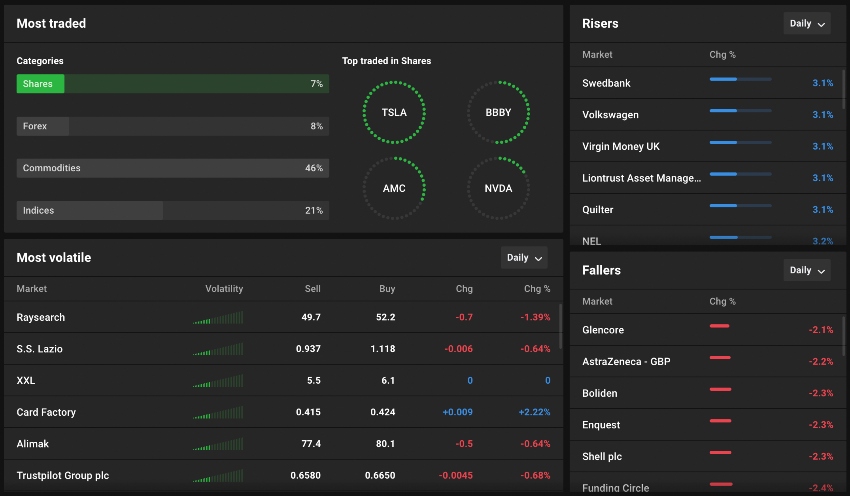Click the XXL volatility bar indicator
Viewport: 850px width, 496px height.
click(x=218, y=381)
